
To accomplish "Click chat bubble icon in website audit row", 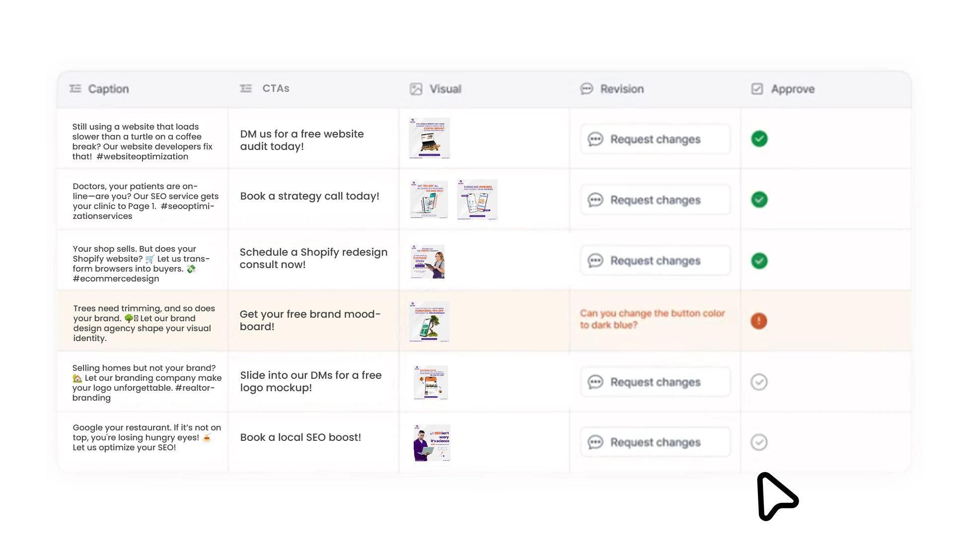I will (x=596, y=139).
